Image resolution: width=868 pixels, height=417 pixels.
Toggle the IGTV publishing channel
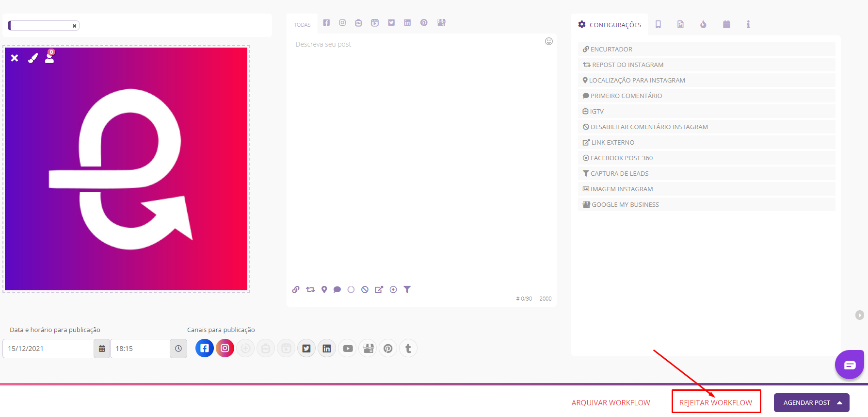[266, 348]
